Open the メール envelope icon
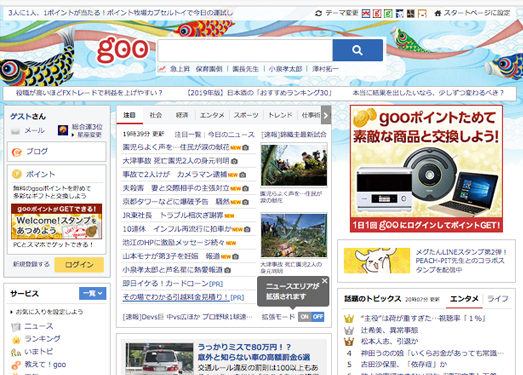Screen dimensions: 523x375 pos(15,131)
